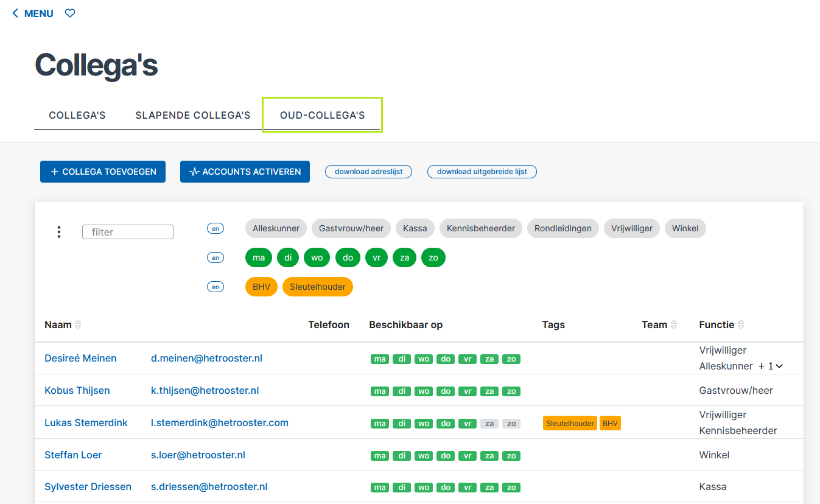Toggle the en/of switch for function filters
Image resolution: width=820 pixels, height=504 pixels.
(216, 228)
